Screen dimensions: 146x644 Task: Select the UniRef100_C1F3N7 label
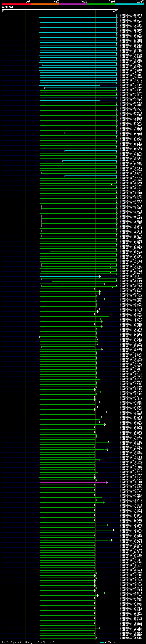point(131,299)
